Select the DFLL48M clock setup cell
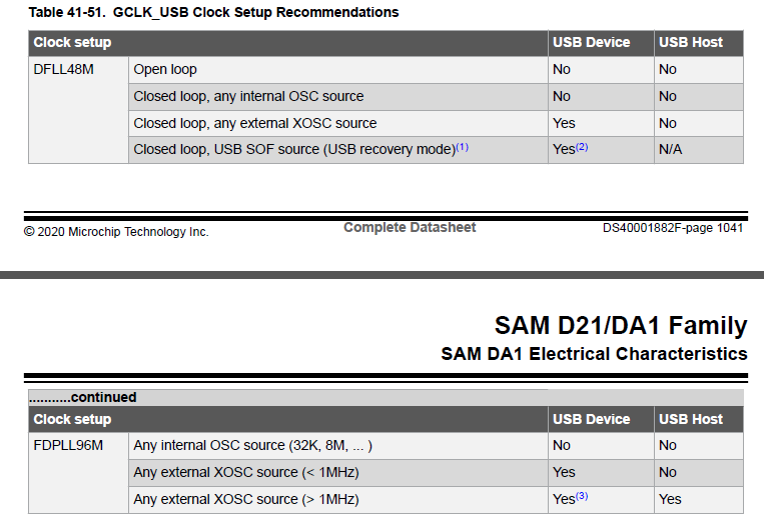 tap(78, 110)
